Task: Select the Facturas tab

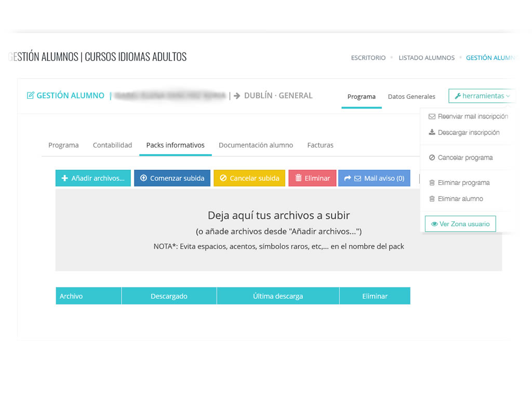Action: coord(320,145)
